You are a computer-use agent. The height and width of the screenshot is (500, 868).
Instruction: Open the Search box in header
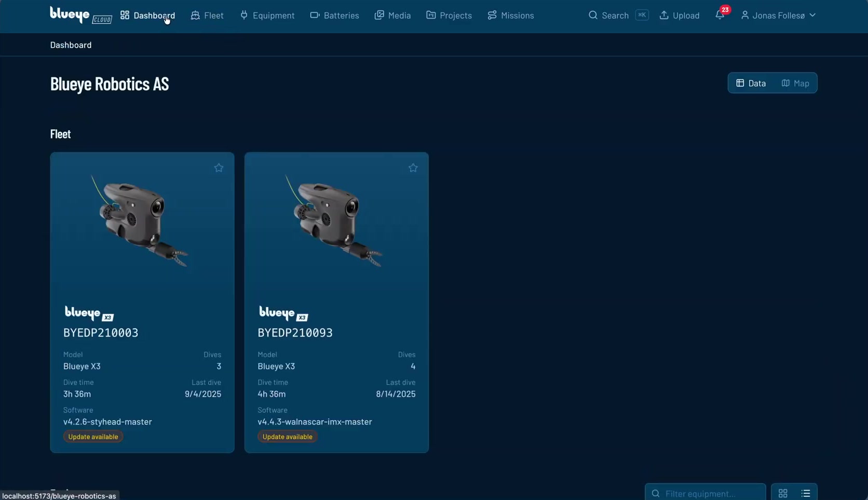point(618,16)
